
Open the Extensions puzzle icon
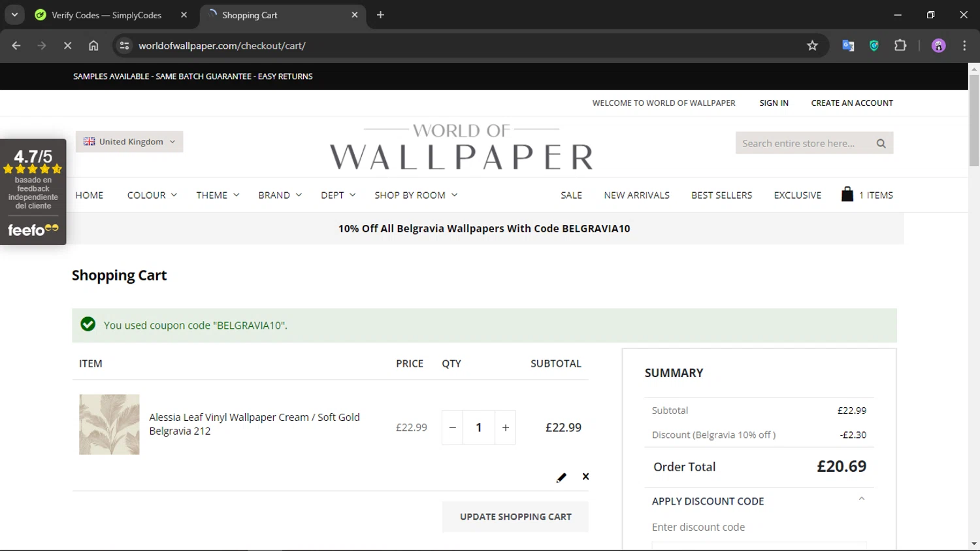pyautogui.click(x=900, y=46)
